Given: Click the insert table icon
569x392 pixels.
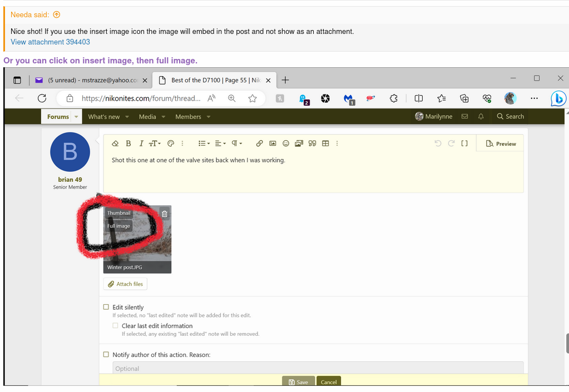Looking at the screenshot, I should (325, 143).
